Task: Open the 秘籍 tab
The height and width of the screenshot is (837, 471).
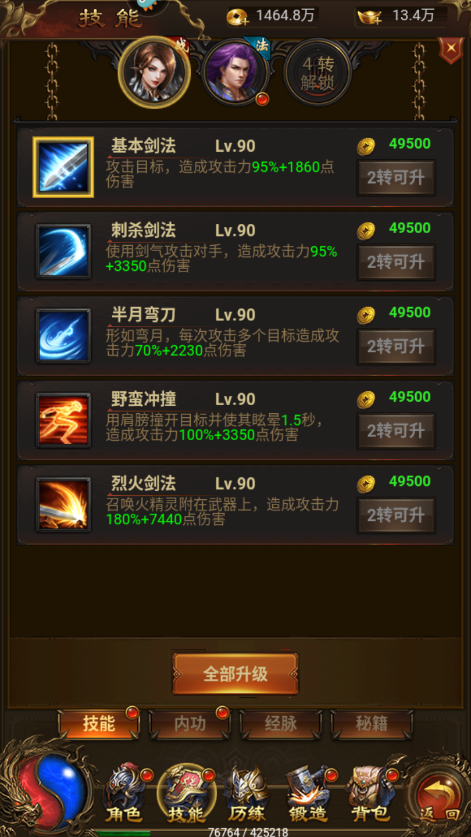Action: (372, 724)
